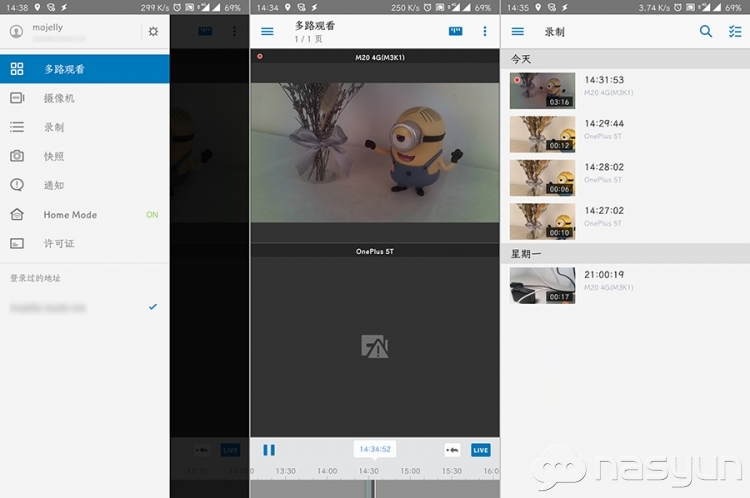Screen dimensions: 750x498
Task: Click alarm status icon in multi-view screen
Action: [x=427, y=7]
